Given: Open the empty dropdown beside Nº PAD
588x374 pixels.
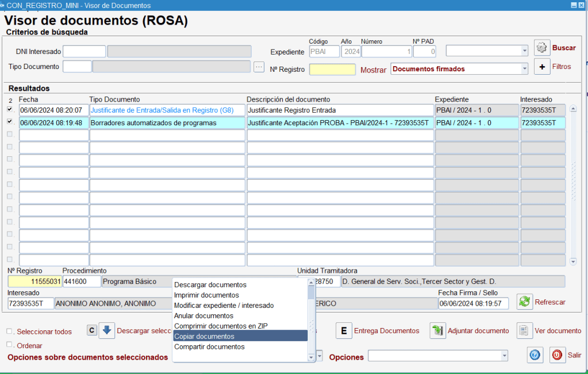Looking at the screenshot, I should click(x=524, y=51).
